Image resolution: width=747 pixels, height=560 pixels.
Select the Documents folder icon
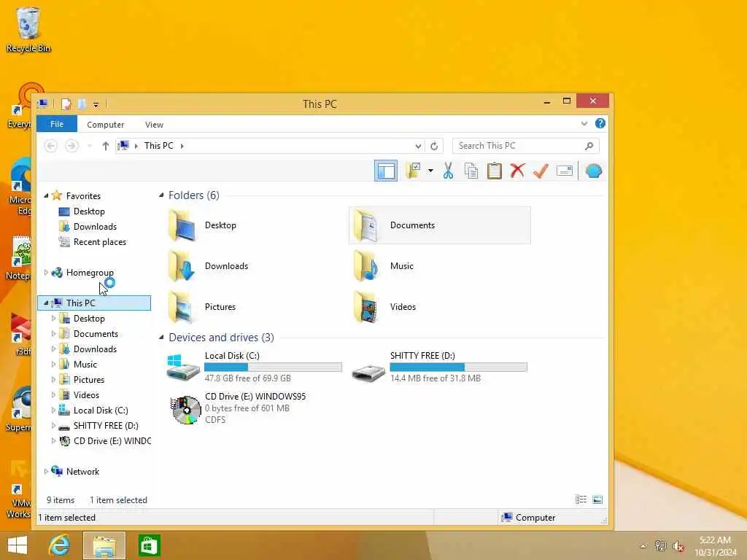point(366,225)
